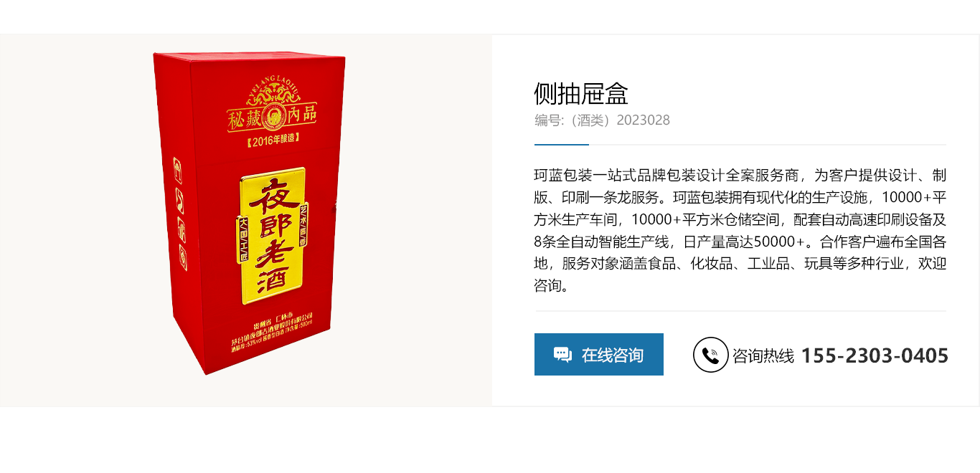
Task: Click the product code 编号:(酒类)2023028
Action: click(x=602, y=120)
